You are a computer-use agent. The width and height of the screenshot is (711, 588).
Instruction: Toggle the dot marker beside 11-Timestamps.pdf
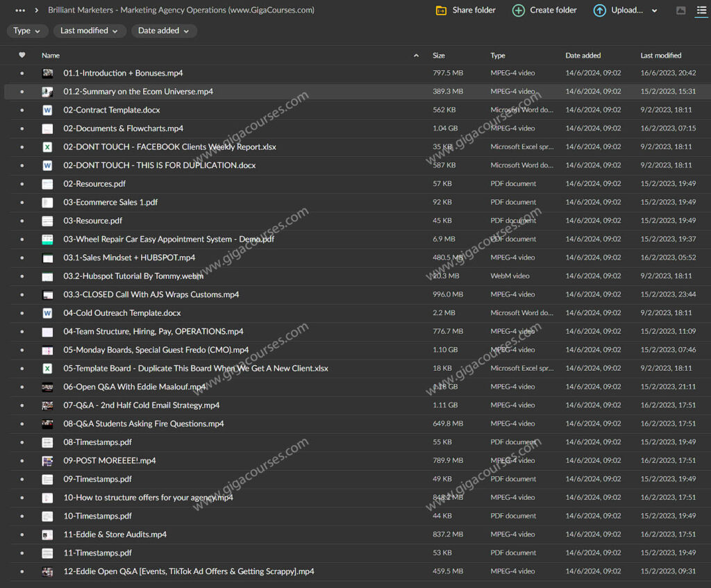(22, 553)
